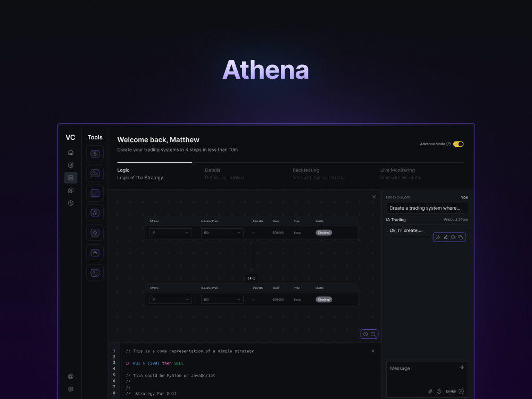Image resolution: width=532 pixels, height=399 pixels.
Task: Click the voice waveform icon in message box
Action: pyautogui.click(x=462, y=368)
